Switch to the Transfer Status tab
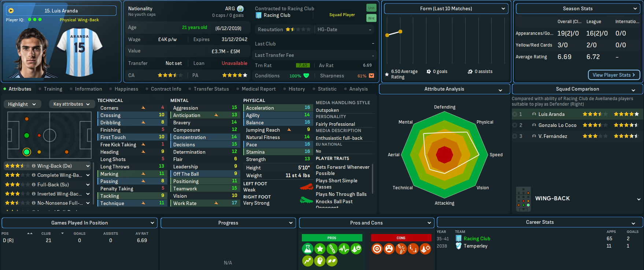The height and width of the screenshot is (270, 644). coord(211,89)
